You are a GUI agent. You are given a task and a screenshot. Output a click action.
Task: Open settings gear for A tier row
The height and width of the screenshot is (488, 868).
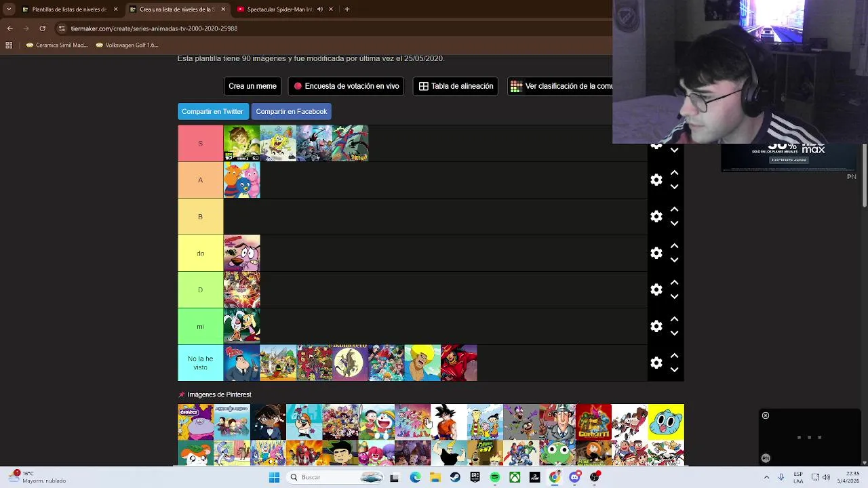click(x=656, y=180)
